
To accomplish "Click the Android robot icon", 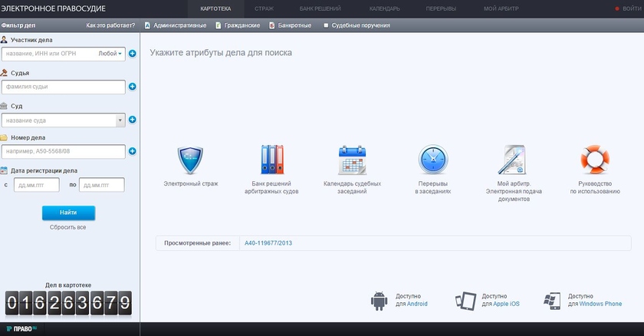I will 378,299.
